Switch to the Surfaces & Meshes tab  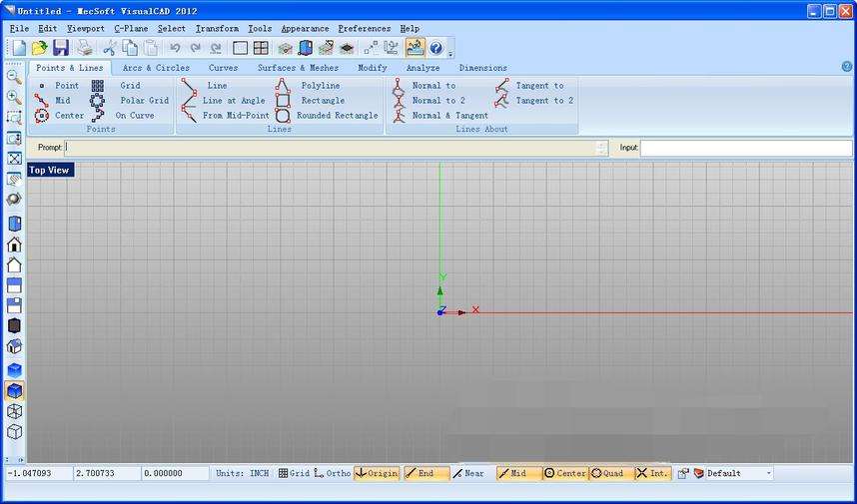point(298,68)
